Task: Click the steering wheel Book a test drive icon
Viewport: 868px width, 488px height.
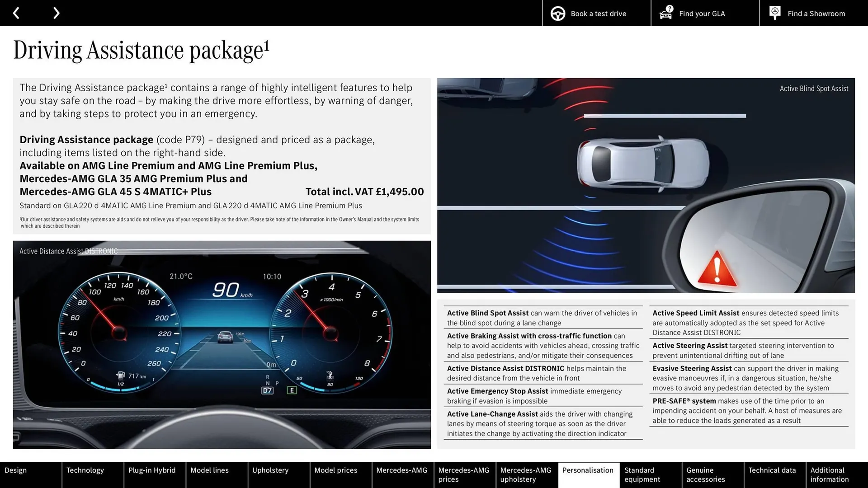Action: pos(557,13)
